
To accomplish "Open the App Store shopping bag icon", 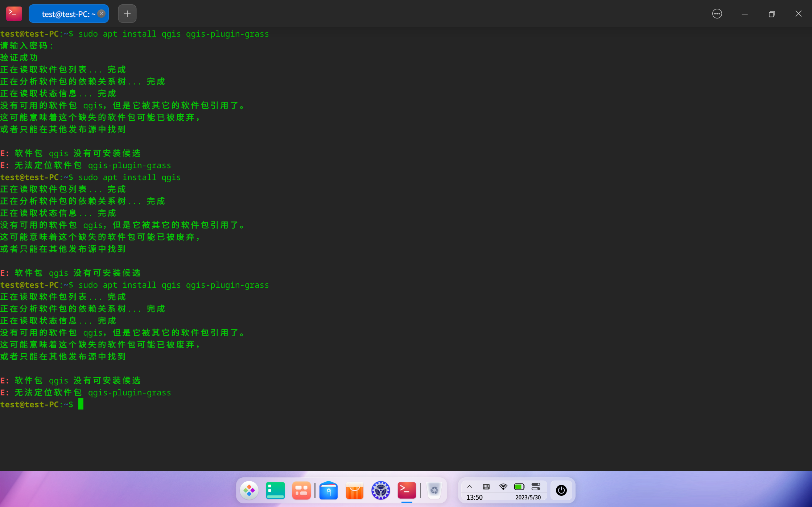I will [x=354, y=490].
